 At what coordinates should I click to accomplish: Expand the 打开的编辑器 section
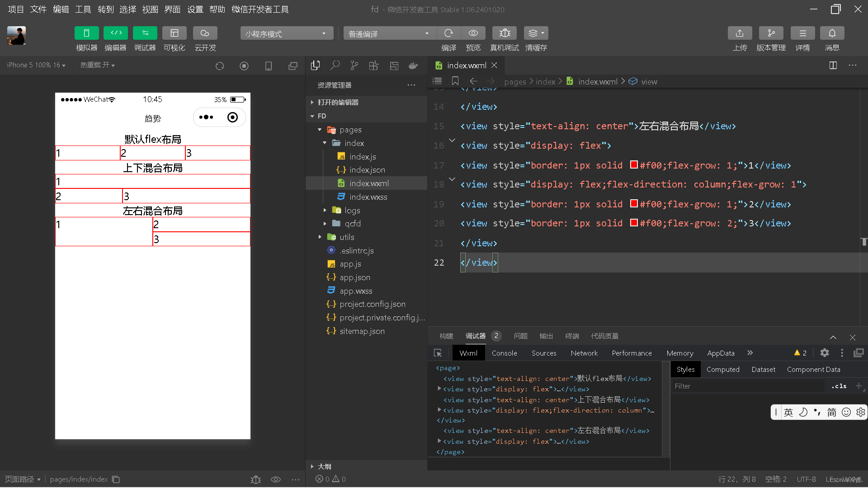(366, 103)
